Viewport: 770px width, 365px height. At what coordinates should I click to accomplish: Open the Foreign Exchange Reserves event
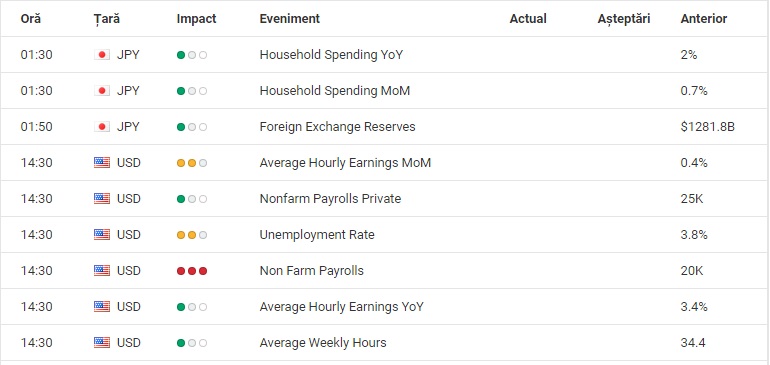[337, 127]
